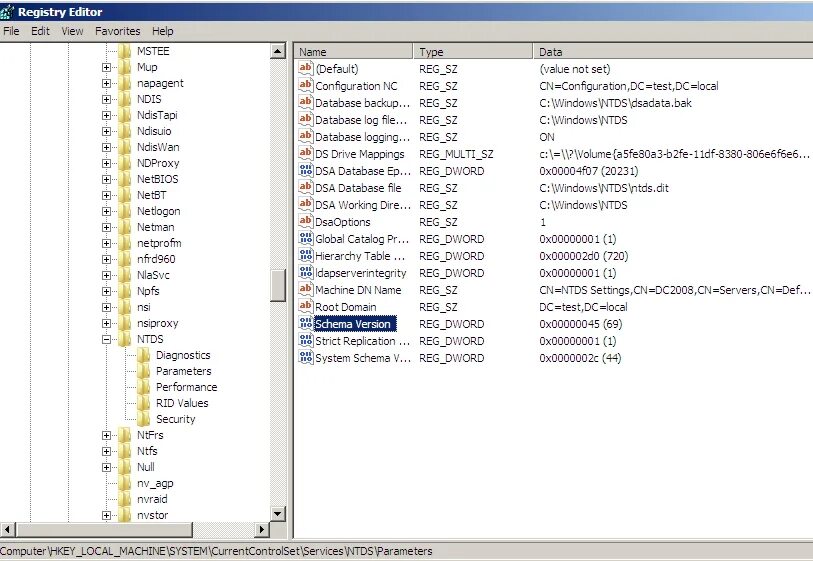The image size is (813, 561).
Task: Click the DsaOptions string icon
Action: [x=306, y=222]
